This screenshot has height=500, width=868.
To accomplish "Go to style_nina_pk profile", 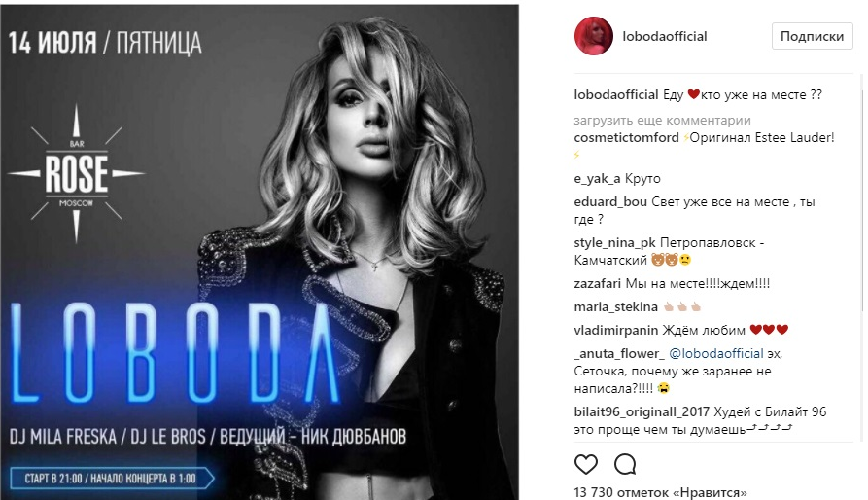I will [x=614, y=242].
